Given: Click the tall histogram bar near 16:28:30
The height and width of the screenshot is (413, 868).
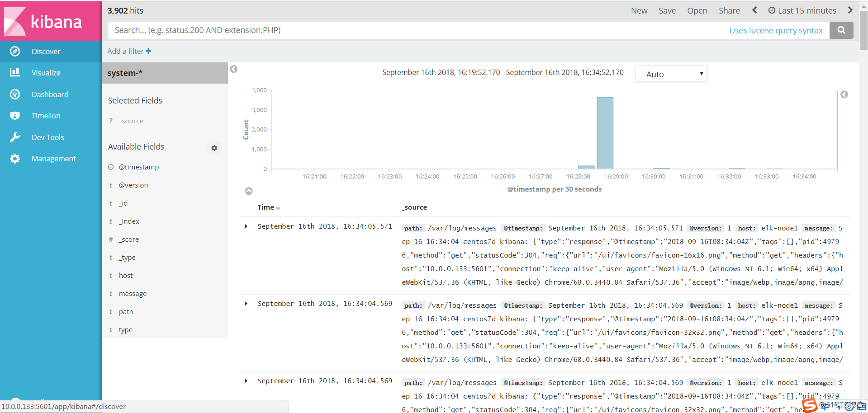Looking at the screenshot, I should pyautogui.click(x=605, y=133).
